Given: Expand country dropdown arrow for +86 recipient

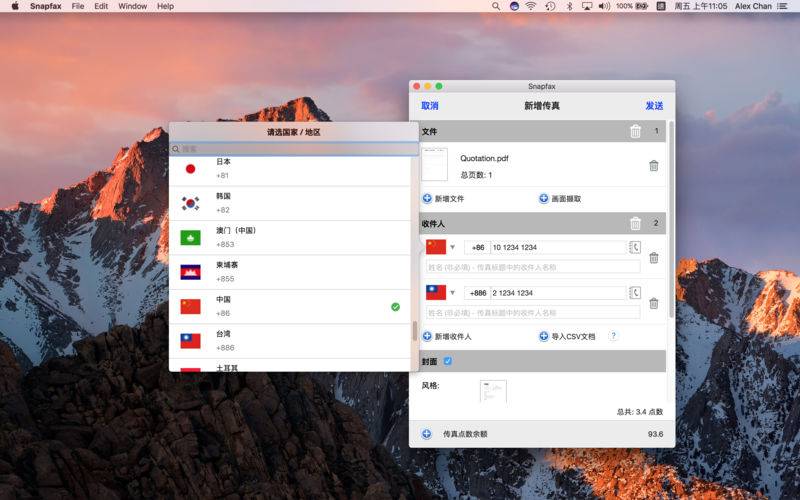Looking at the screenshot, I should click(x=453, y=247).
